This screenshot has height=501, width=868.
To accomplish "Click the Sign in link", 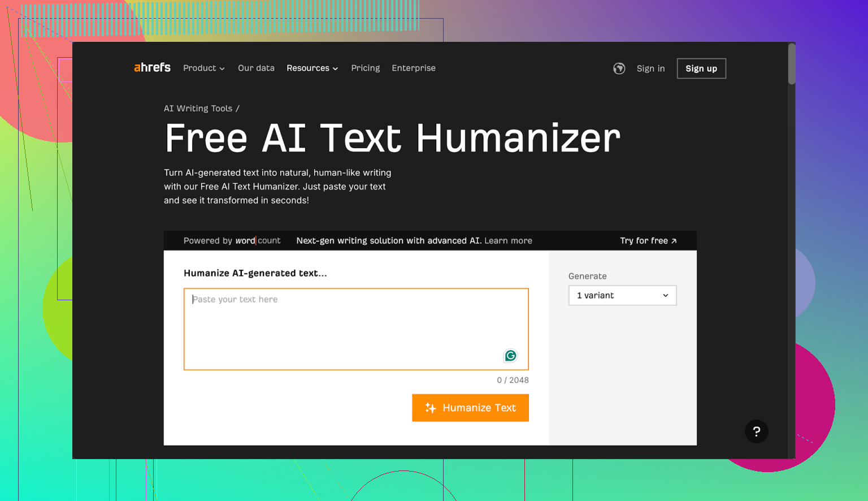I will point(650,68).
